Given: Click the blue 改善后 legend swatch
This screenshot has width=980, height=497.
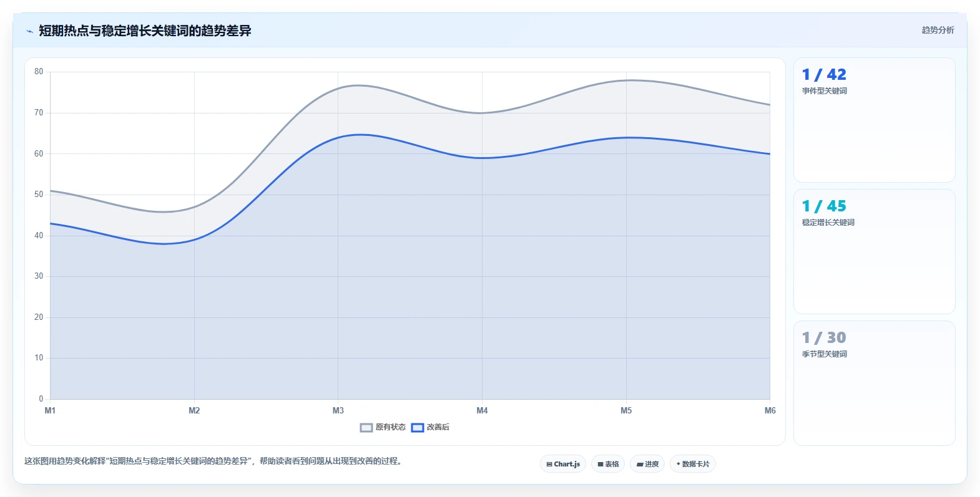Looking at the screenshot, I should click(x=418, y=427).
